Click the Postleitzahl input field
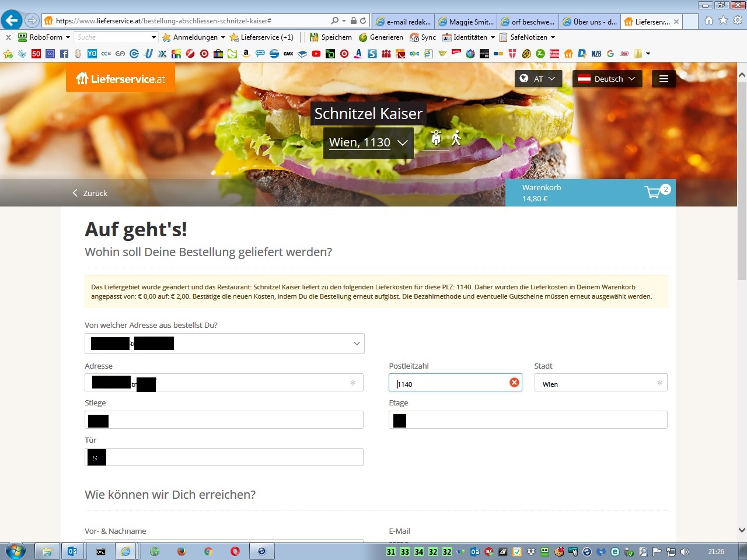This screenshot has width=747, height=560. coord(455,383)
